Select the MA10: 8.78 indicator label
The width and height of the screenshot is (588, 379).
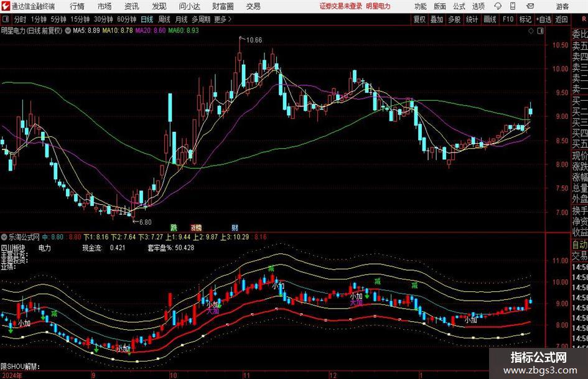[118, 30]
